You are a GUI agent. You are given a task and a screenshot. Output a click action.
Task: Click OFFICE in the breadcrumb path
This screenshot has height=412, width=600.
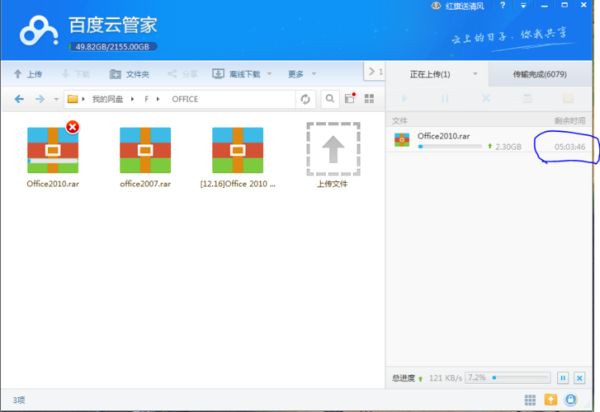point(185,99)
